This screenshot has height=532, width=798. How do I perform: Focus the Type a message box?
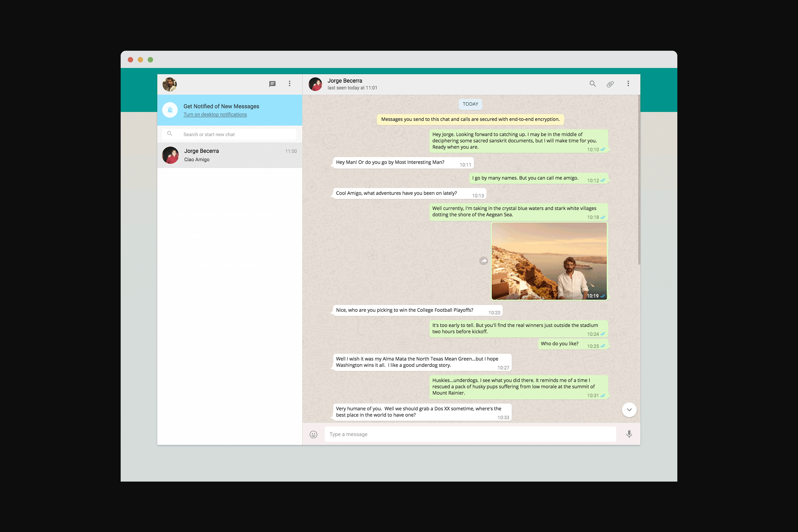(x=470, y=434)
